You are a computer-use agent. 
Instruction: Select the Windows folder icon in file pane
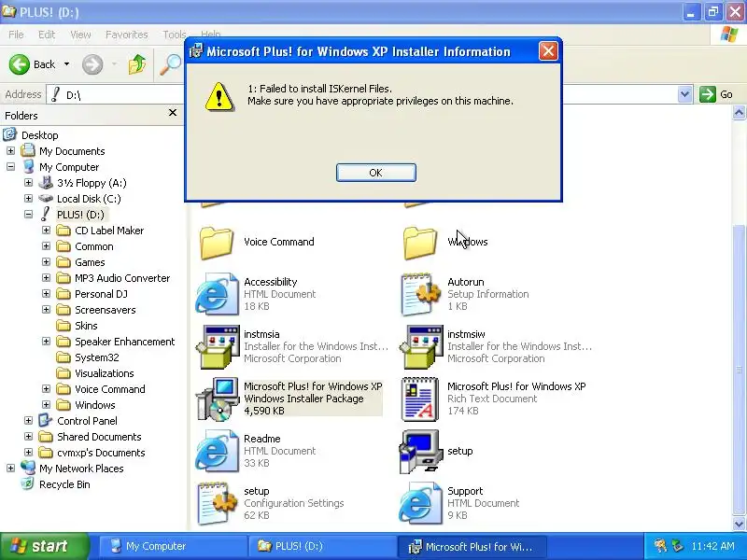click(420, 243)
